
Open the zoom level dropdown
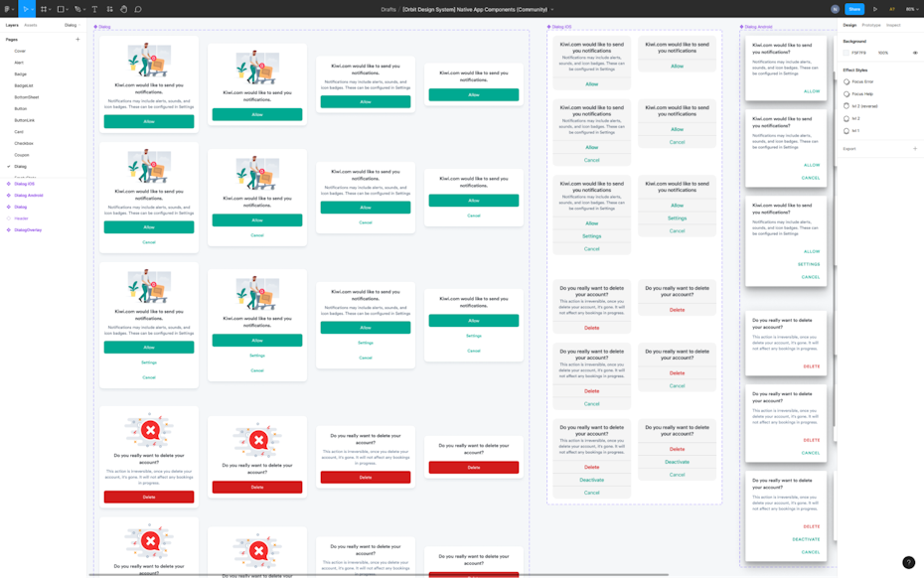[911, 9]
